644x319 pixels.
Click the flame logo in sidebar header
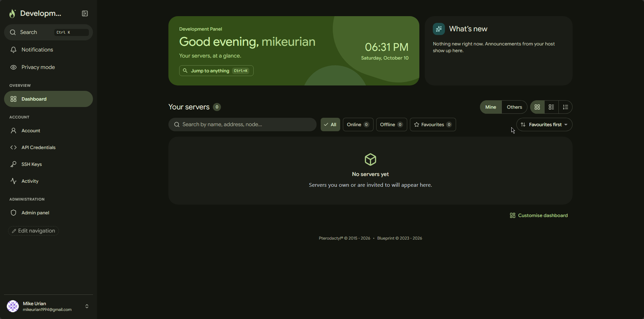click(x=12, y=13)
